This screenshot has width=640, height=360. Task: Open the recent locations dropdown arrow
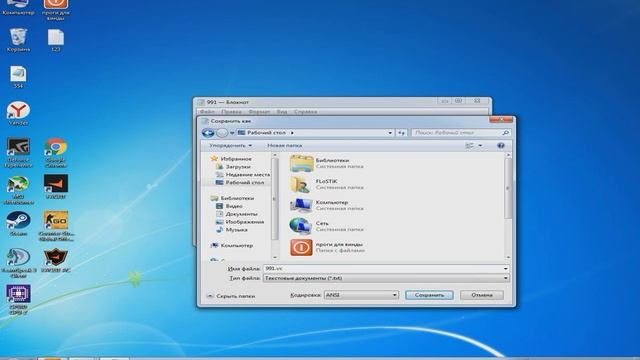pyautogui.click(x=232, y=133)
